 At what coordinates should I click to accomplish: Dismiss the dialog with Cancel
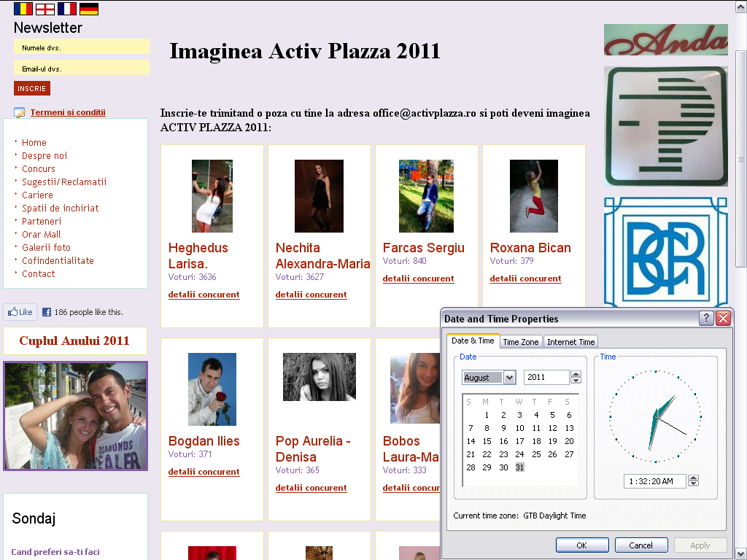pyautogui.click(x=640, y=545)
